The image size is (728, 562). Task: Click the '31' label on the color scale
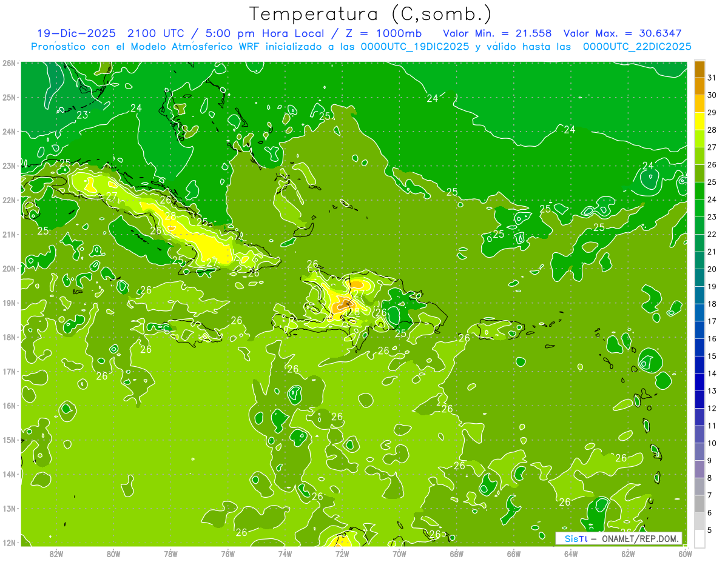pyautogui.click(x=712, y=78)
